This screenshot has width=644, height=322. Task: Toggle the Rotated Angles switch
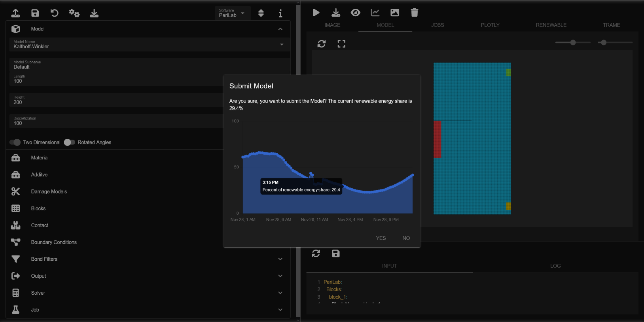click(x=69, y=142)
